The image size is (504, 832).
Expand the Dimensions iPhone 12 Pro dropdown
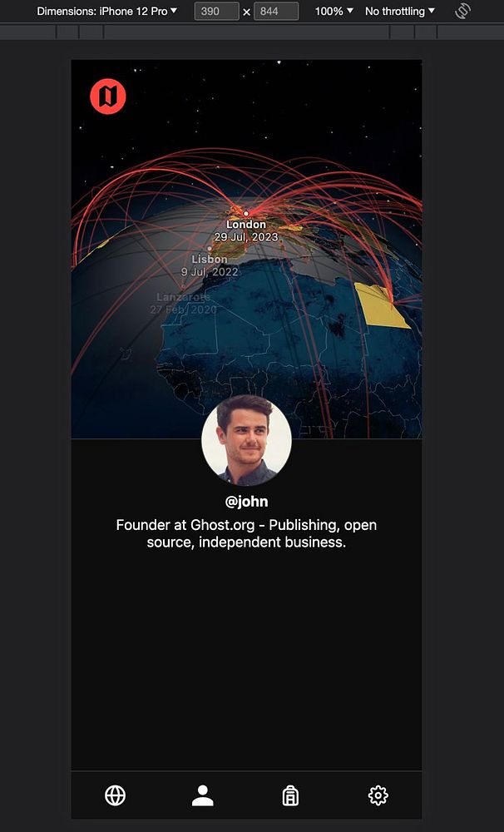point(107,11)
